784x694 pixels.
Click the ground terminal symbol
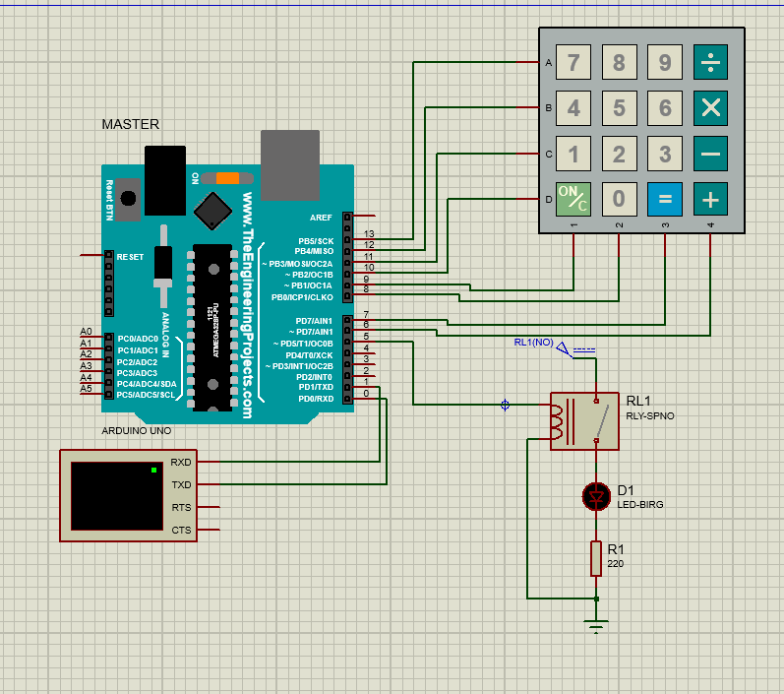[x=596, y=622]
